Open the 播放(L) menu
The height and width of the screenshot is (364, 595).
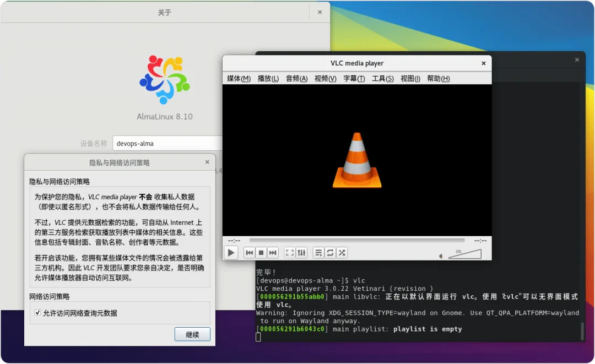click(x=268, y=79)
